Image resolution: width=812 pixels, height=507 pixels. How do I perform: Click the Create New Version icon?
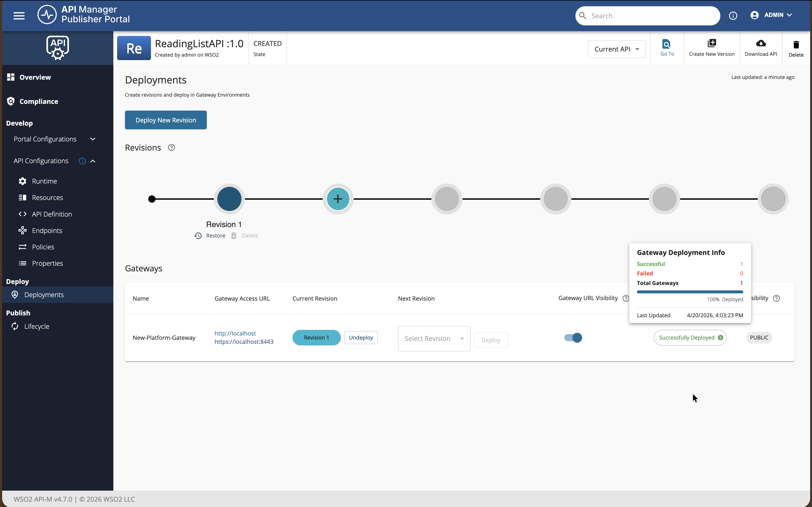pyautogui.click(x=712, y=43)
